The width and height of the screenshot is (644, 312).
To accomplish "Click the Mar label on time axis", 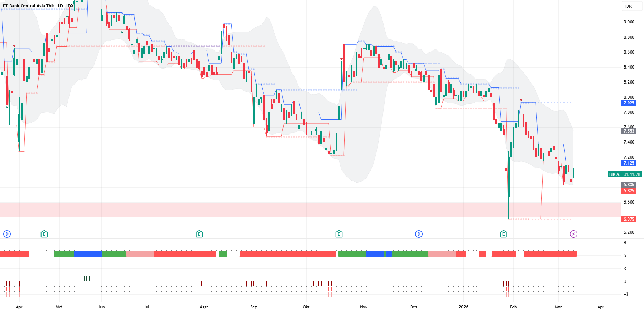I will 558,307.
